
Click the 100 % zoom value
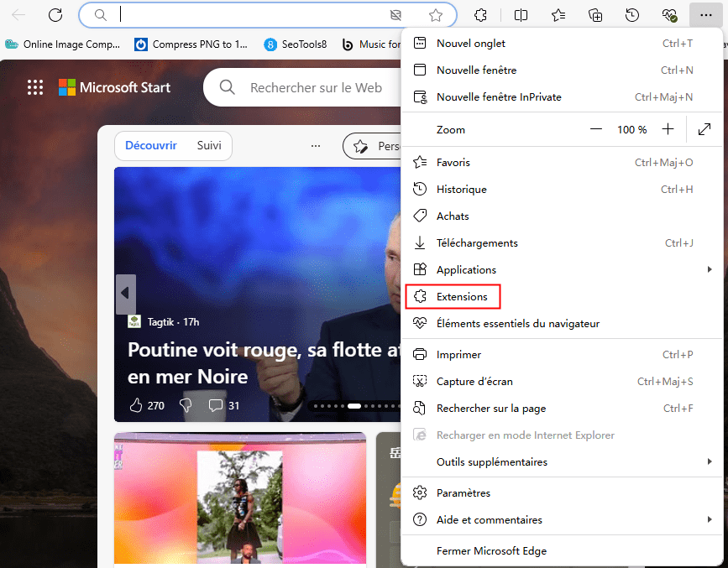[x=631, y=130]
